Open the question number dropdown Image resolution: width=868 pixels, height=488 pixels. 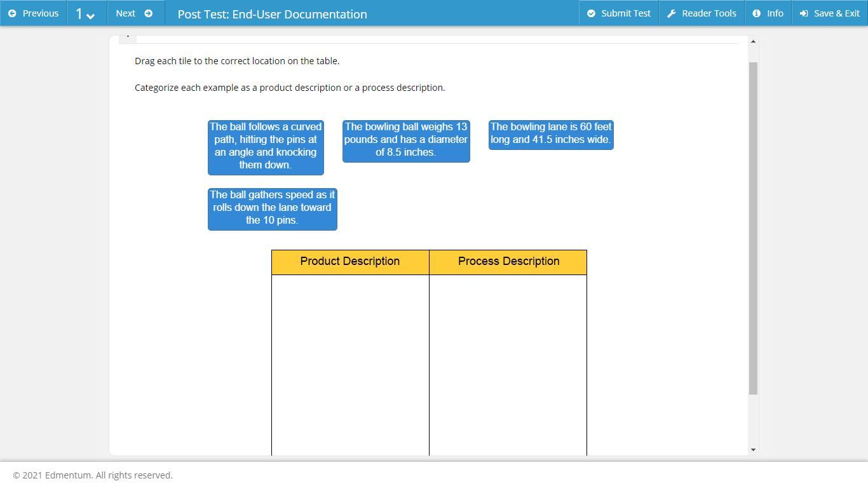click(x=86, y=13)
